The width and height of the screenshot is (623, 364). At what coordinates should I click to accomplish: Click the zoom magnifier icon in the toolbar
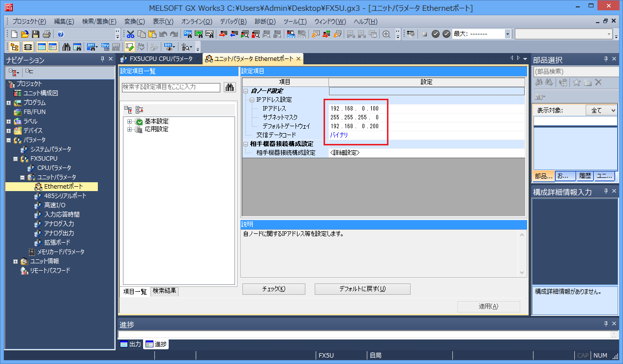386,34
